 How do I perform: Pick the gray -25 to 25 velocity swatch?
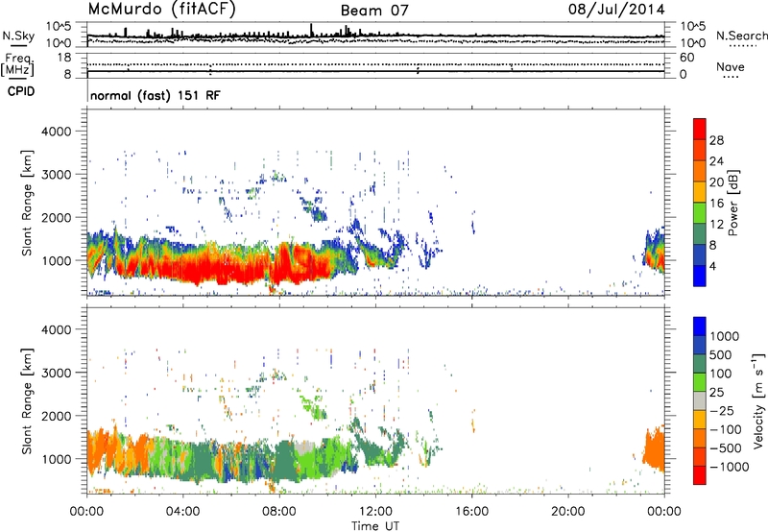700,400
